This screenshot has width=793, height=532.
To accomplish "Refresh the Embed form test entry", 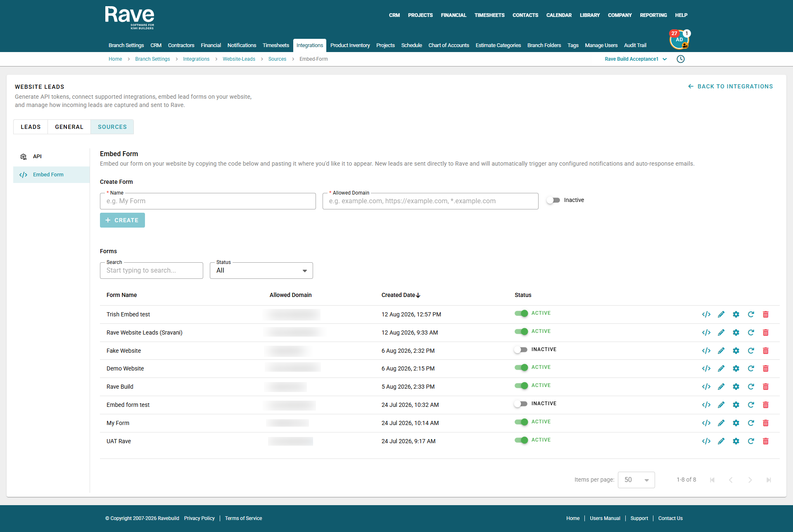I will click(751, 405).
